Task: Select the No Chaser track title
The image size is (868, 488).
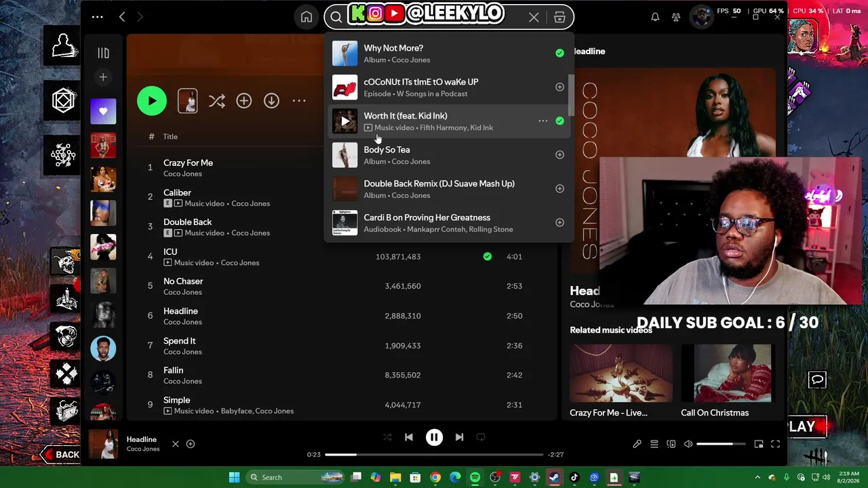Action: point(183,281)
